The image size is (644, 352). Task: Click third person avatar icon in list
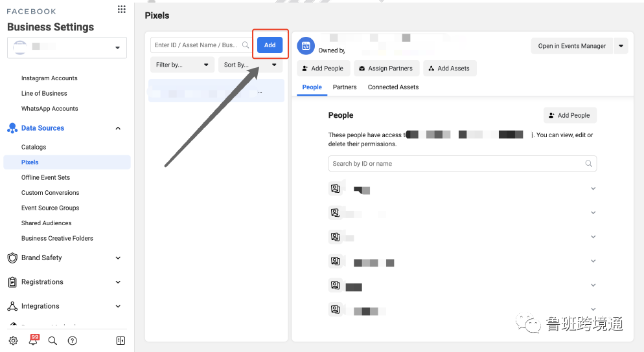[336, 237]
